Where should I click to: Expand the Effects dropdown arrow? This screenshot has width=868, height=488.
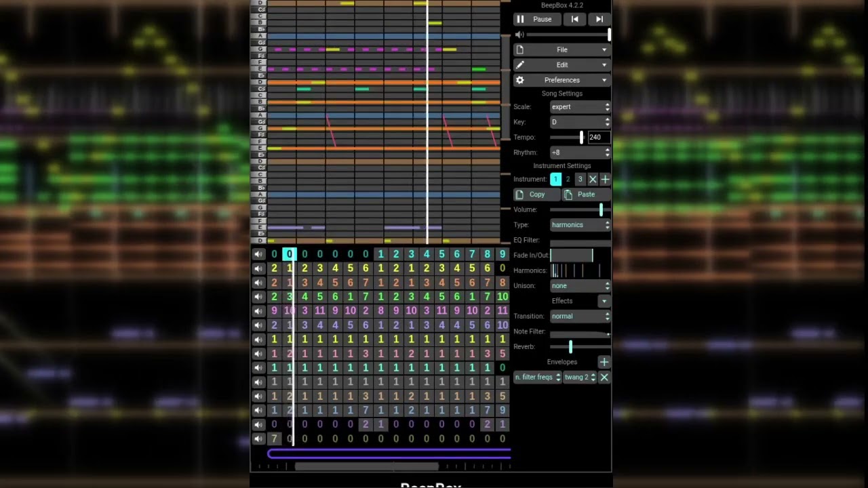(604, 301)
